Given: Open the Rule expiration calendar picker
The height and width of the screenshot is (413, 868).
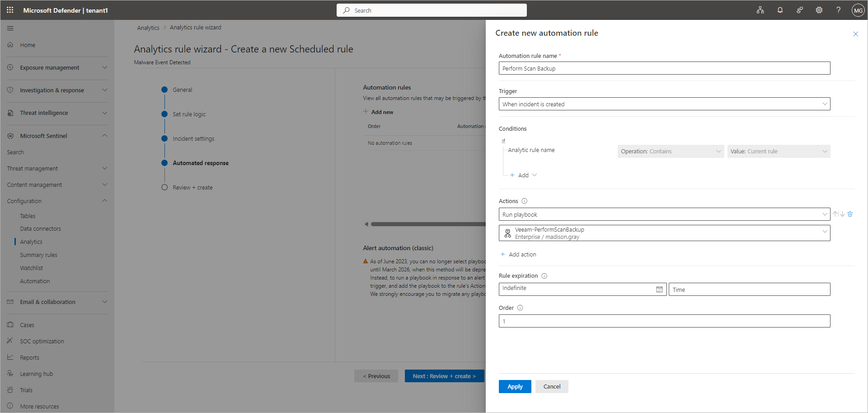Looking at the screenshot, I should (659, 290).
